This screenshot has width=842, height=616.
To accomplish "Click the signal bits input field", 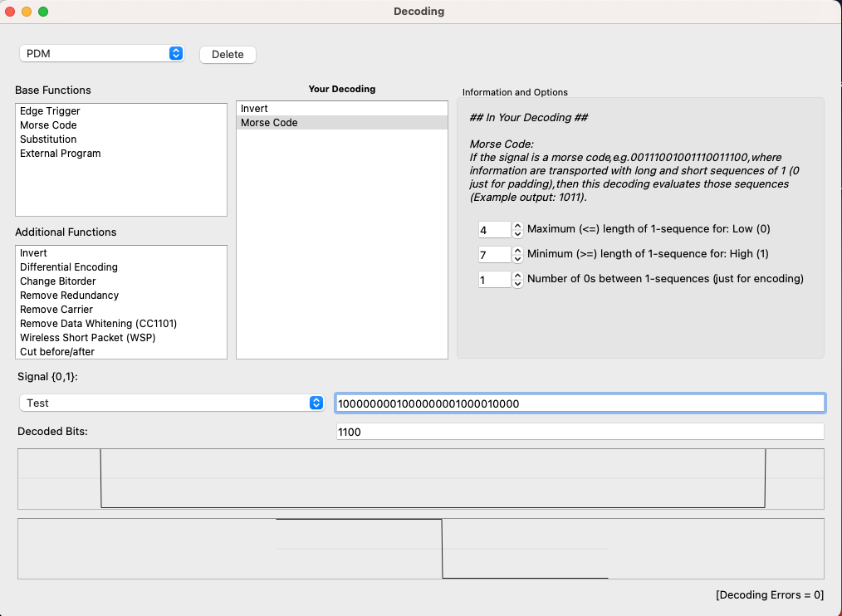I will click(x=579, y=403).
